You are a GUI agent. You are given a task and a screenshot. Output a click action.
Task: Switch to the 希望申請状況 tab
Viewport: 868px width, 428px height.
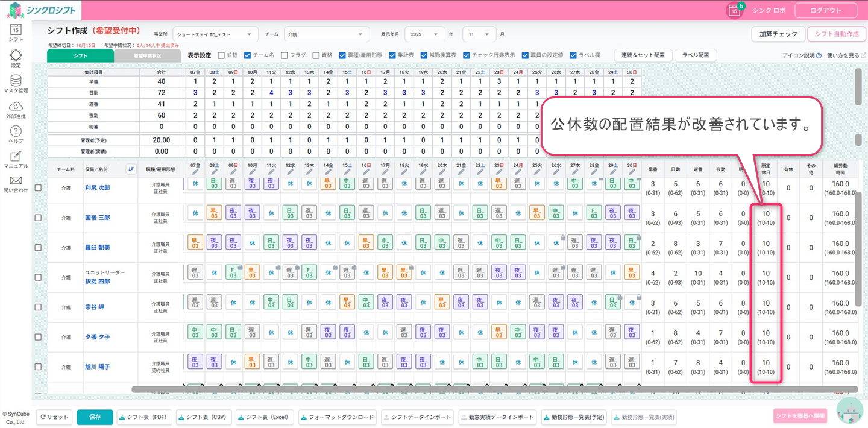pyautogui.click(x=147, y=55)
